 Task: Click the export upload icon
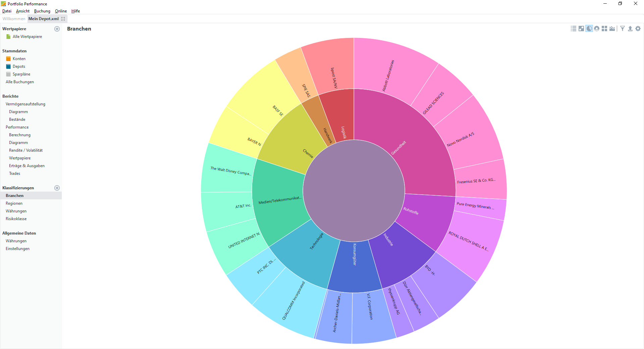630,29
